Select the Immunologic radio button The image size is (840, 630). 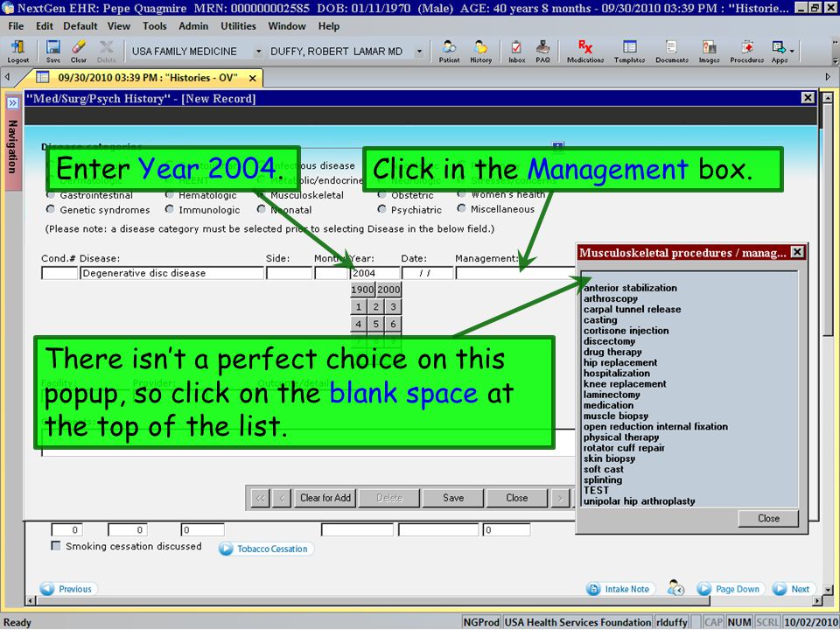pyautogui.click(x=169, y=209)
